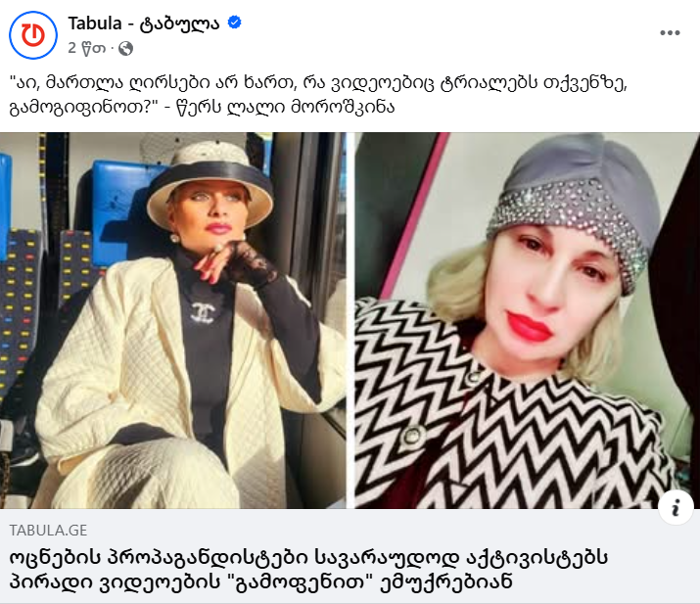Image resolution: width=700 pixels, height=604 pixels.
Task: Open the three-dot post options menu
Action: pyautogui.click(x=670, y=32)
